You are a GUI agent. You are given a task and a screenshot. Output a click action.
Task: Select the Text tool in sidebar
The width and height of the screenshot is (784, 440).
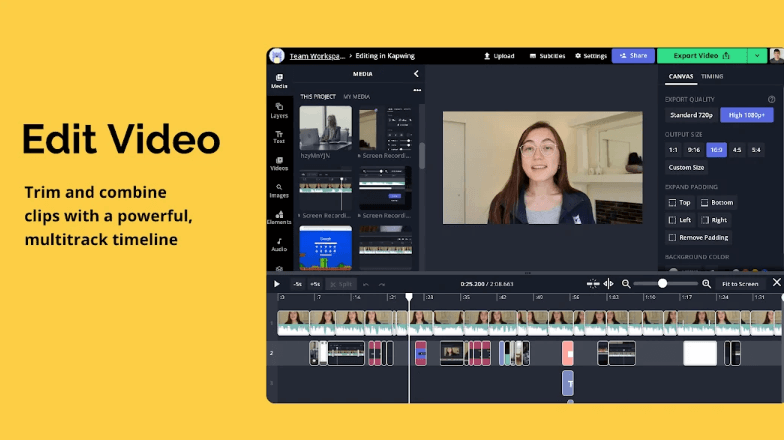279,136
